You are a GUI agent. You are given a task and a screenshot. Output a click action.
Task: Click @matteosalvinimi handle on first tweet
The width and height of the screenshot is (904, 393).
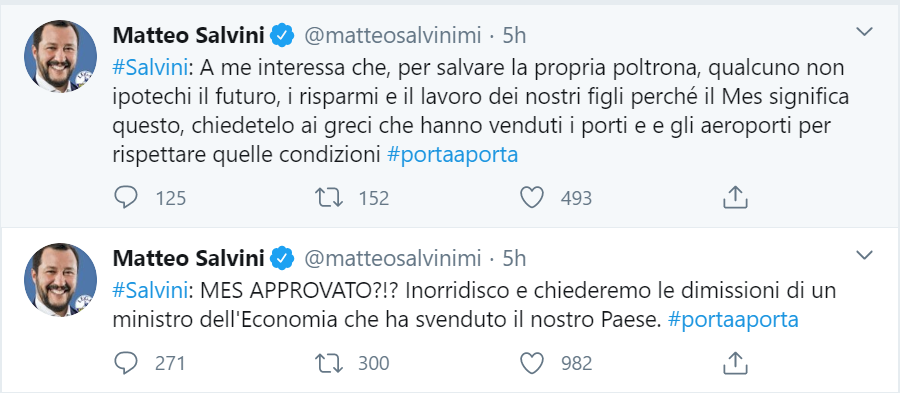pos(393,36)
